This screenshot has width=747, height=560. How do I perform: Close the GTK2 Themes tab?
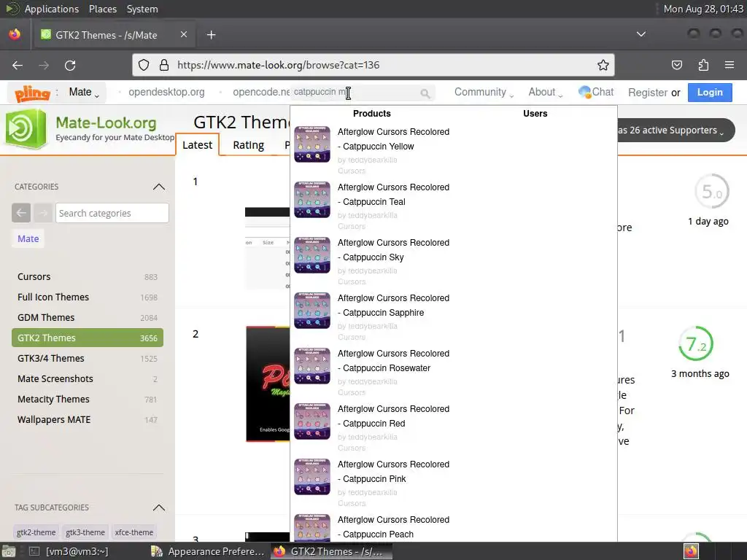pos(184,34)
